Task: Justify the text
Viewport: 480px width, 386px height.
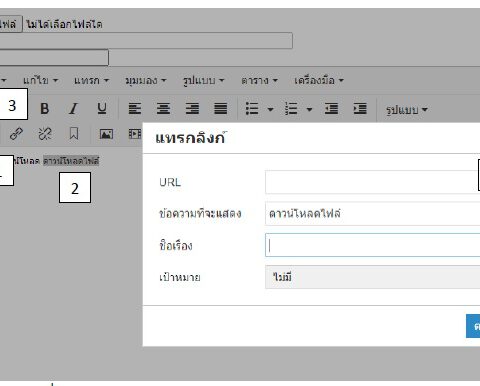Action: coord(221,109)
